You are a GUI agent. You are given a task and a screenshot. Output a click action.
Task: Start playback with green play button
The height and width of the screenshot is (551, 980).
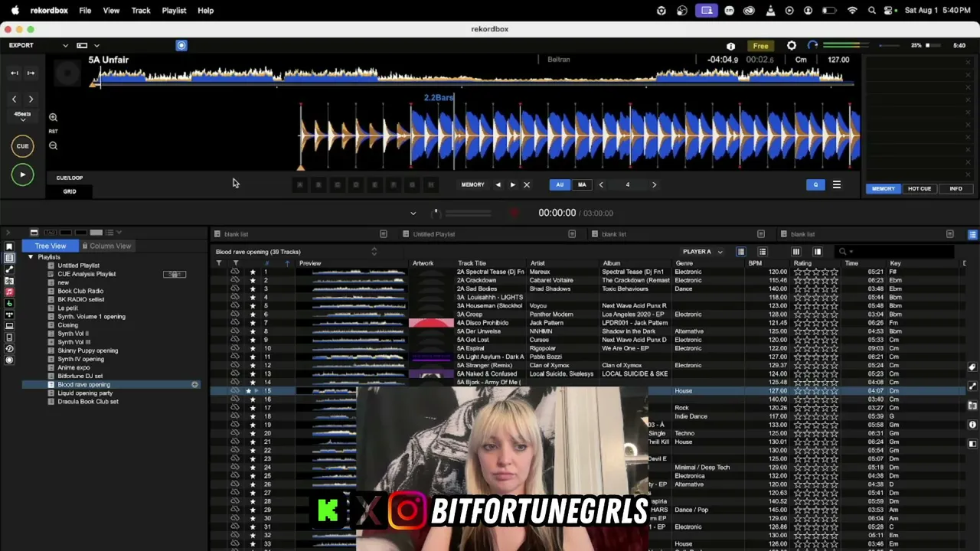coord(22,174)
